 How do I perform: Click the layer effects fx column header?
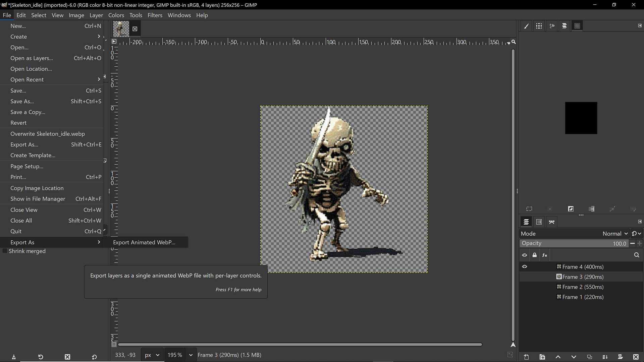pos(545,255)
